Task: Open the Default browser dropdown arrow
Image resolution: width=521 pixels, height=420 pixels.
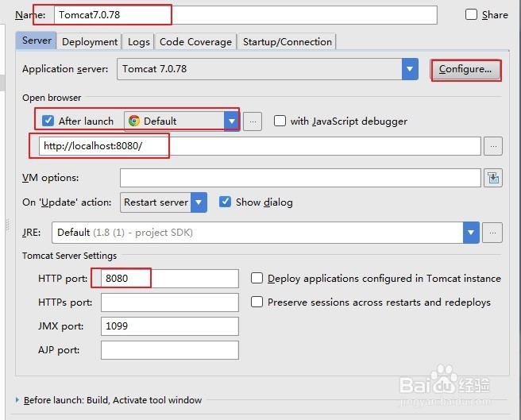Action: pos(232,121)
